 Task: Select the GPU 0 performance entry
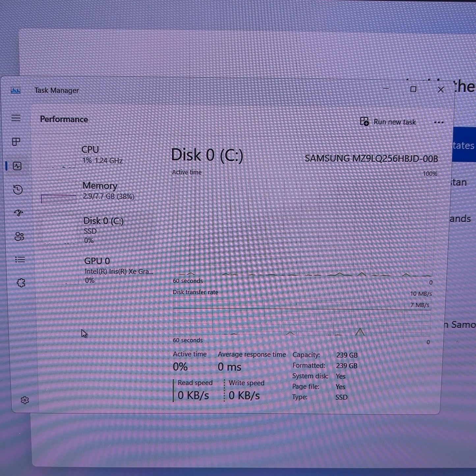pos(99,270)
